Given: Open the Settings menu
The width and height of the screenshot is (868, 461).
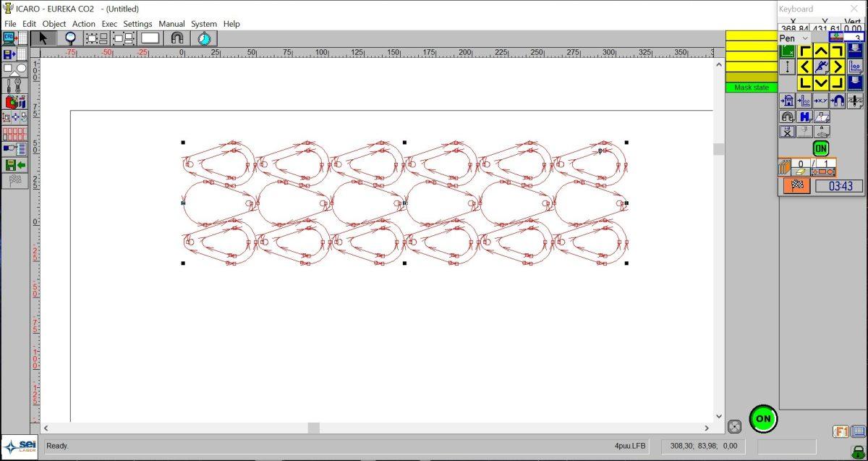Looking at the screenshot, I should (x=137, y=24).
